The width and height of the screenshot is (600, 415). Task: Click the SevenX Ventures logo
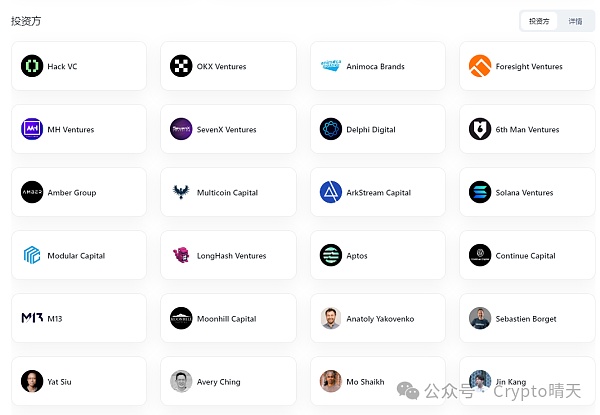click(x=181, y=129)
